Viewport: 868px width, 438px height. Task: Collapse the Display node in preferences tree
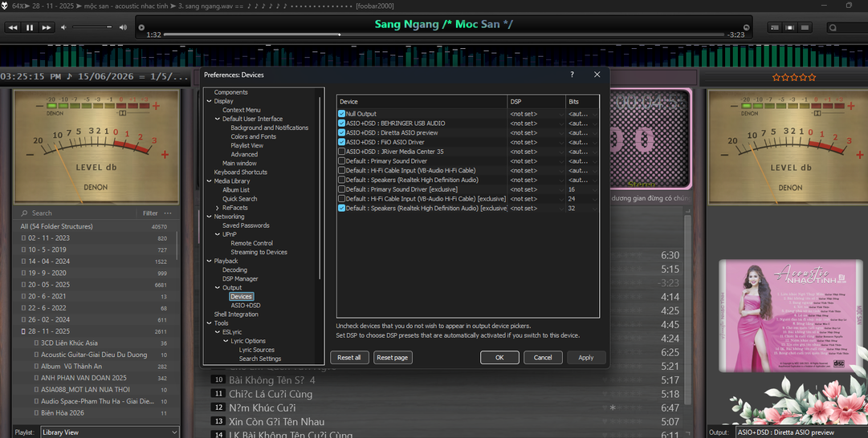click(x=210, y=101)
